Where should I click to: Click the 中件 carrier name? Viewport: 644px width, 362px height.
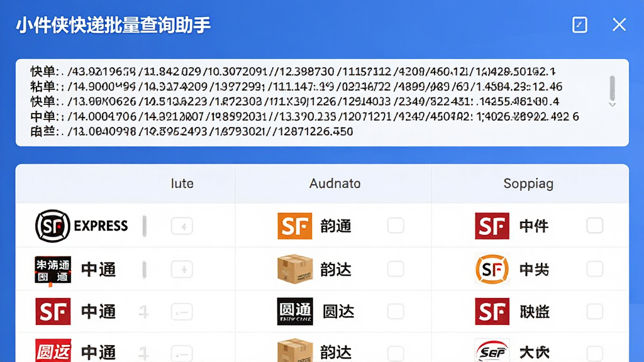[x=533, y=226]
